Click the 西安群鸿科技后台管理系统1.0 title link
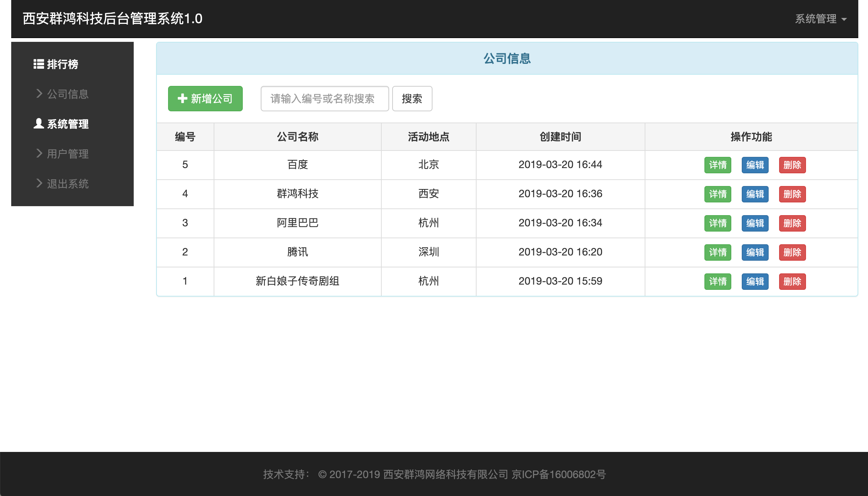The width and height of the screenshot is (868, 496). click(112, 19)
